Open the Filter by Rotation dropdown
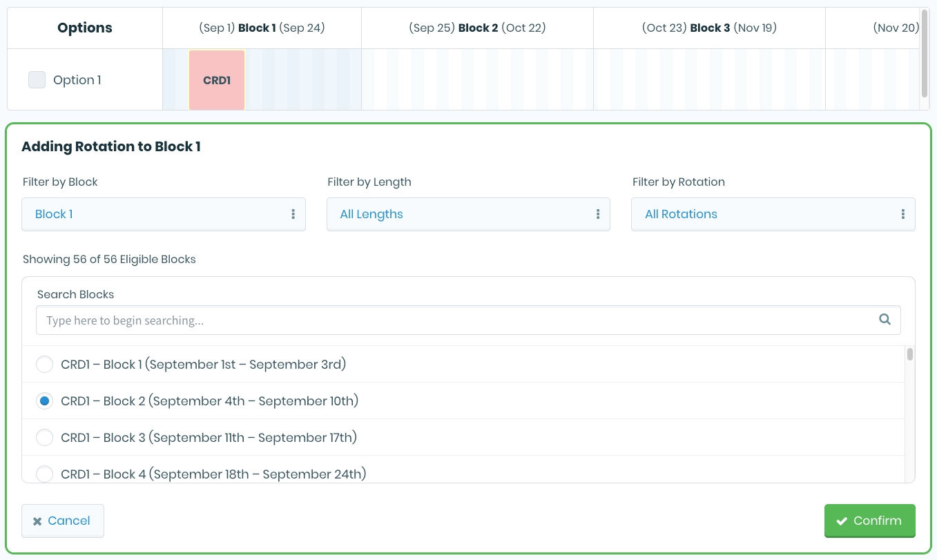 (772, 214)
